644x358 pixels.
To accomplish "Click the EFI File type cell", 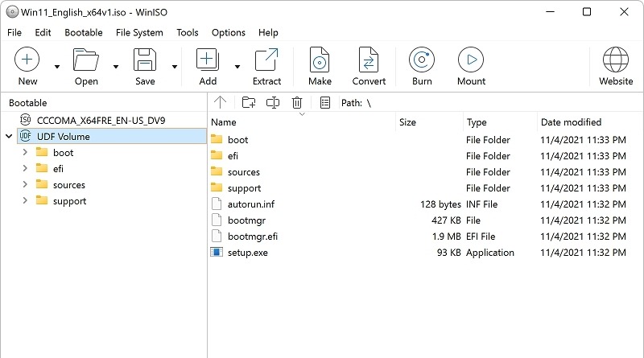I will [x=480, y=237].
